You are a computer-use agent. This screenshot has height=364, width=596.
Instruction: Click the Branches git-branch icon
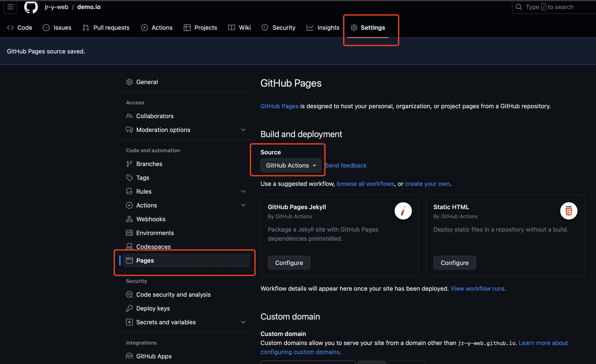pos(129,164)
